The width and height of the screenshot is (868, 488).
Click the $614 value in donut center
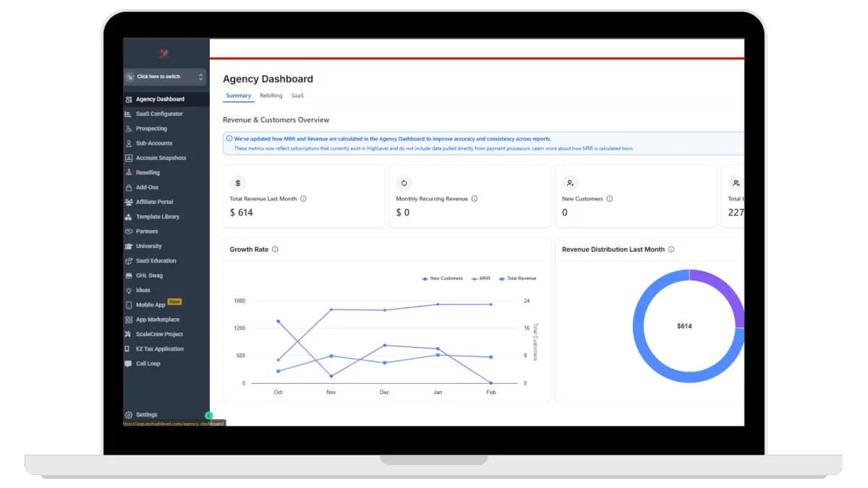pos(684,327)
